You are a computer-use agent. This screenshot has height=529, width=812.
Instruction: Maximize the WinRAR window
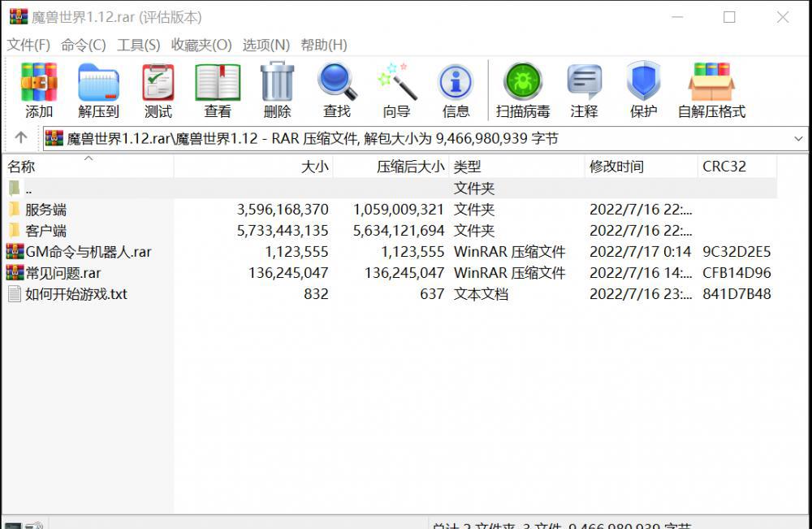click(x=729, y=17)
